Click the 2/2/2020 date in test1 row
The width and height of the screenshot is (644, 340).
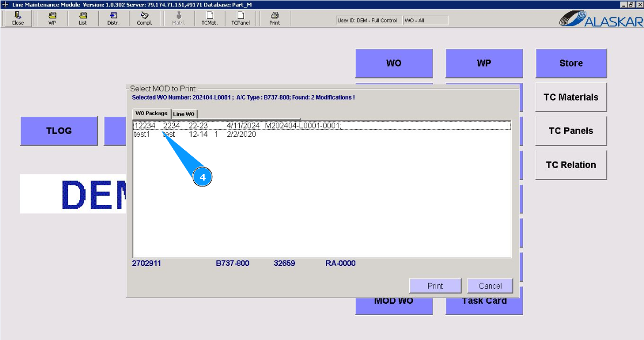[x=241, y=134]
